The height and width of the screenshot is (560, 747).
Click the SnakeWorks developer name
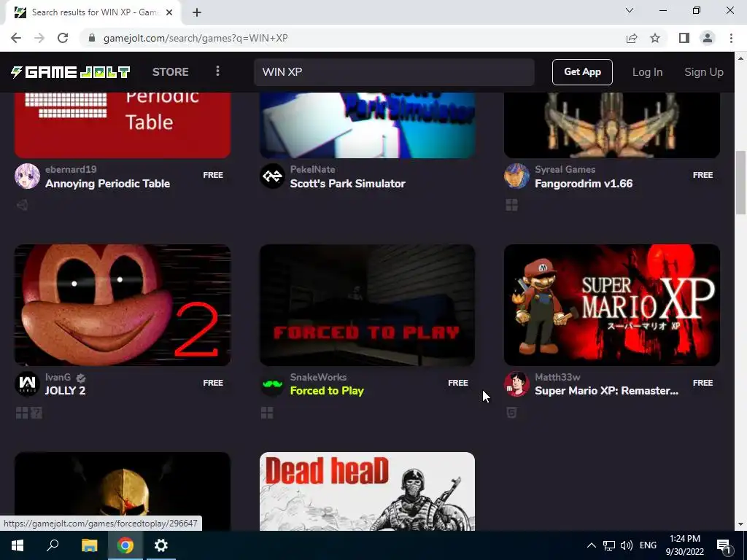click(318, 377)
